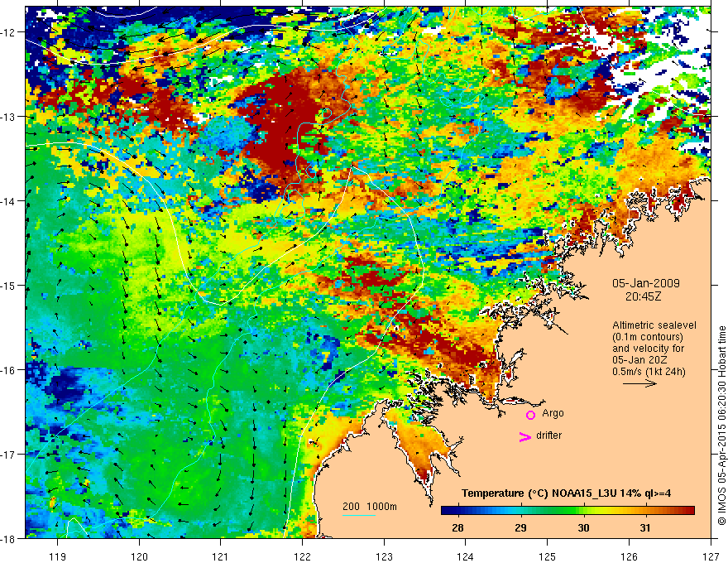
Task: Click the '05-Jan 20Z' caption line
Action: pos(642,360)
